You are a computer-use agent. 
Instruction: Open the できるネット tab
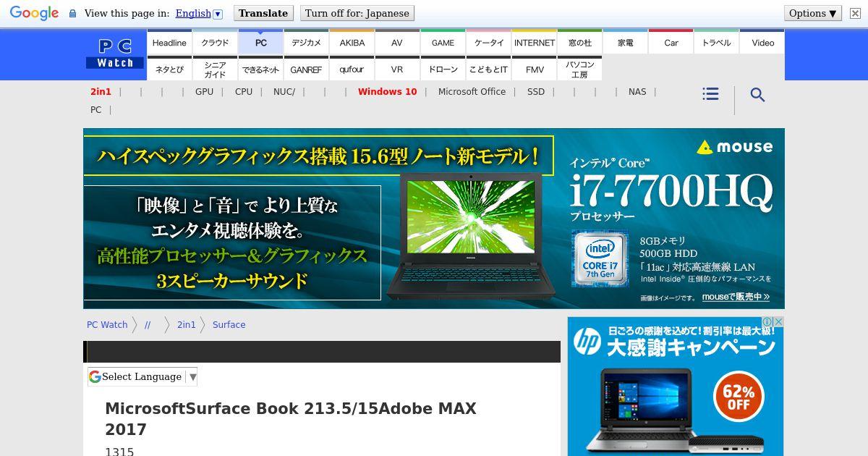pos(260,69)
